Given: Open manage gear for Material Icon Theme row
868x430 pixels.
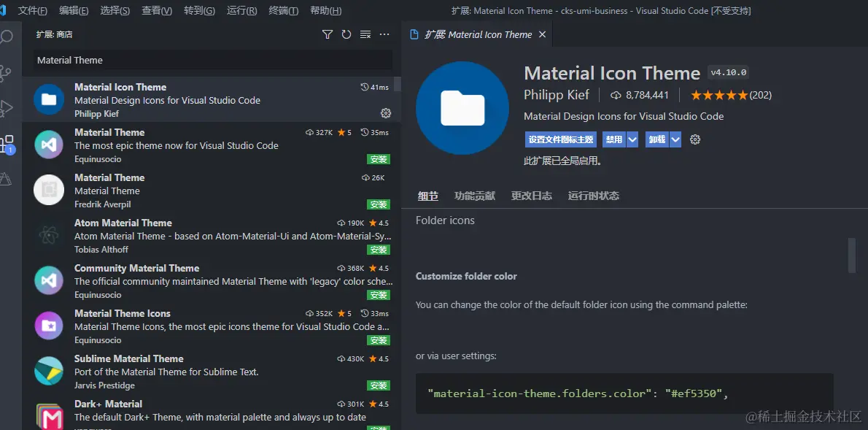Looking at the screenshot, I should [386, 113].
